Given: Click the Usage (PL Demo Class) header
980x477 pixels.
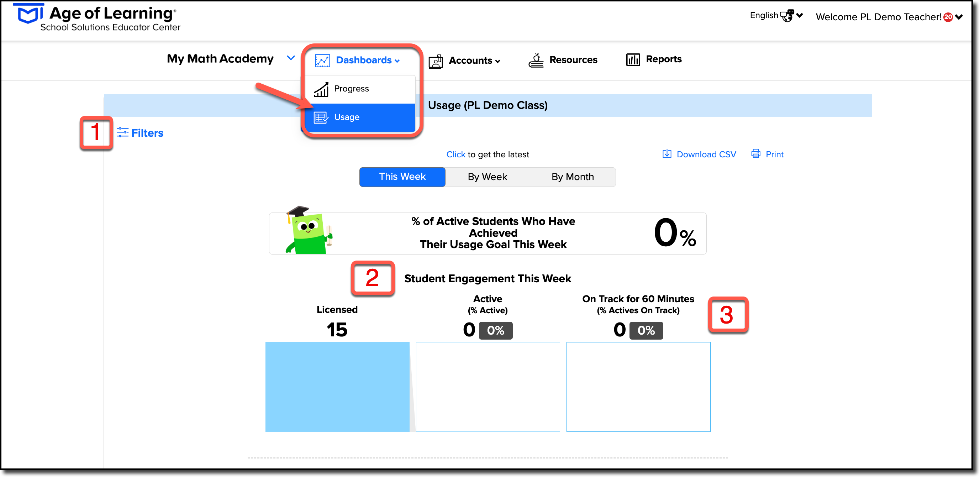Looking at the screenshot, I should pyautogui.click(x=488, y=105).
